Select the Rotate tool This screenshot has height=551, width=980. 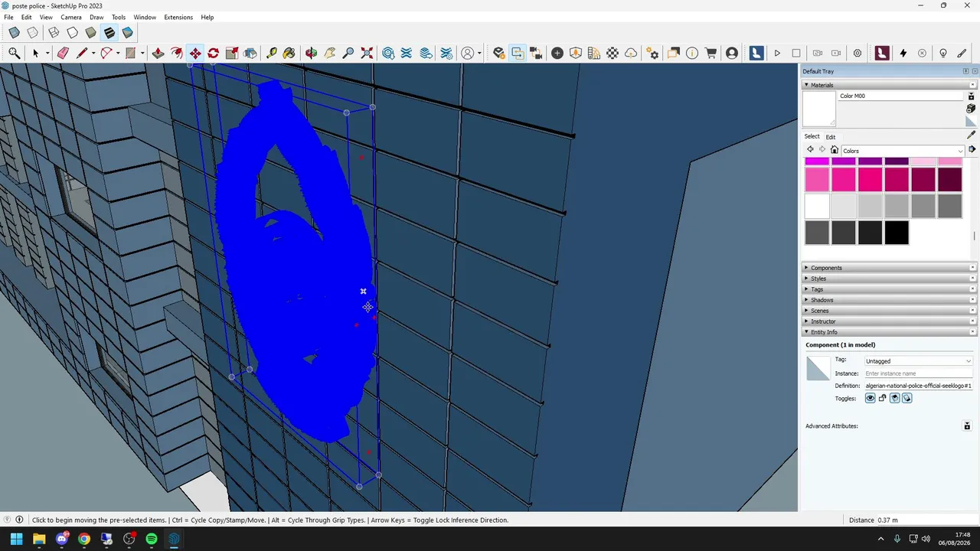tap(214, 53)
